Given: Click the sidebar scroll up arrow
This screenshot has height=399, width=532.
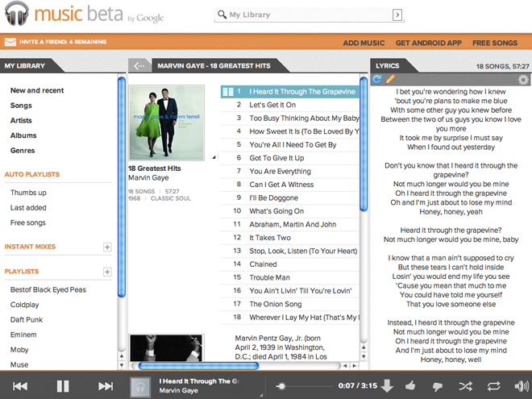Looking at the screenshot, I should click(x=122, y=356).
